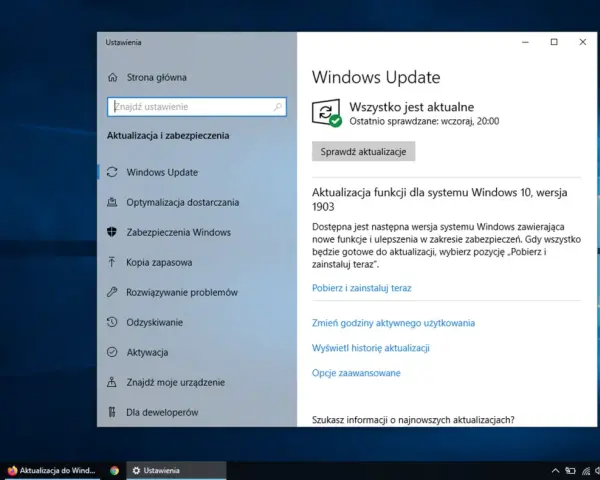The width and height of the screenshot is (600, 480).
Task: Click the Aktualizacja do Wind... taskbar label
Action: (57, 470)
